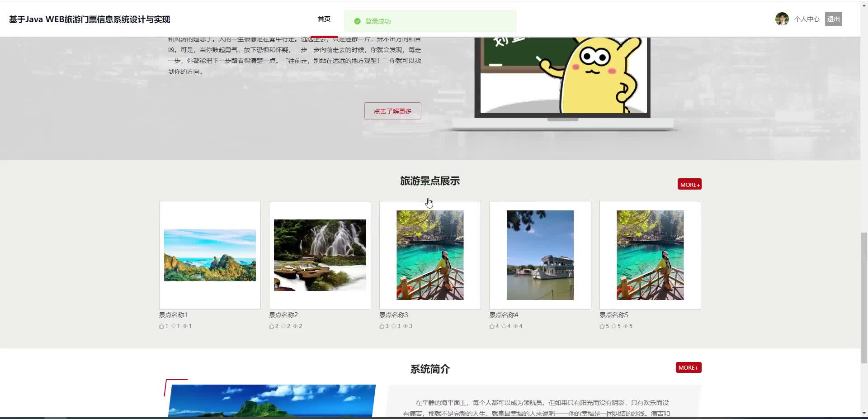Click the thumbs-up icon under 景点名称1
Screen dimensions: 868x419
[x=161, y=326]
